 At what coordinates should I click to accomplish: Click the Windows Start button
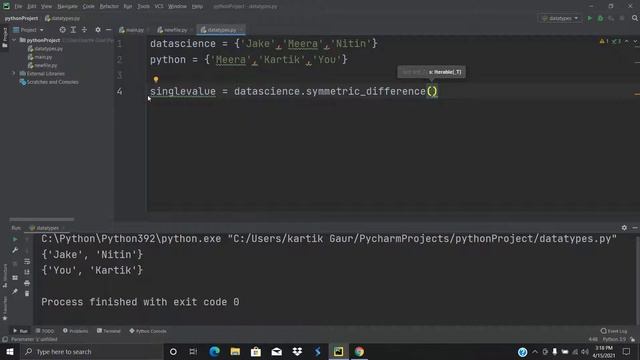coord(9,351)
